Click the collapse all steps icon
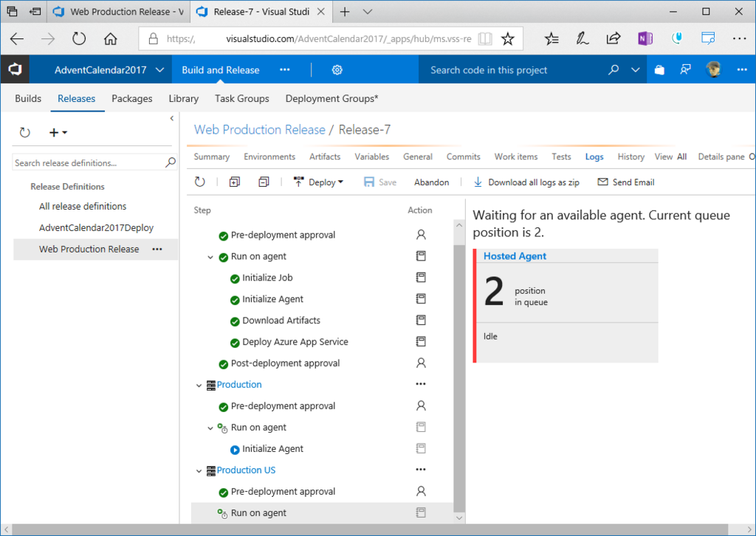This screenshot has height=536, width=756. [264, 182]
